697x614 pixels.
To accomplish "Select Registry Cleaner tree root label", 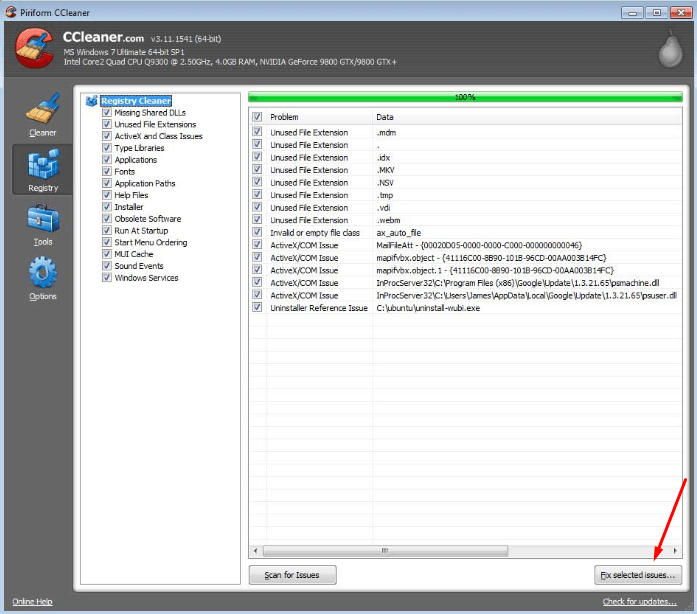I will pos(136,101).
